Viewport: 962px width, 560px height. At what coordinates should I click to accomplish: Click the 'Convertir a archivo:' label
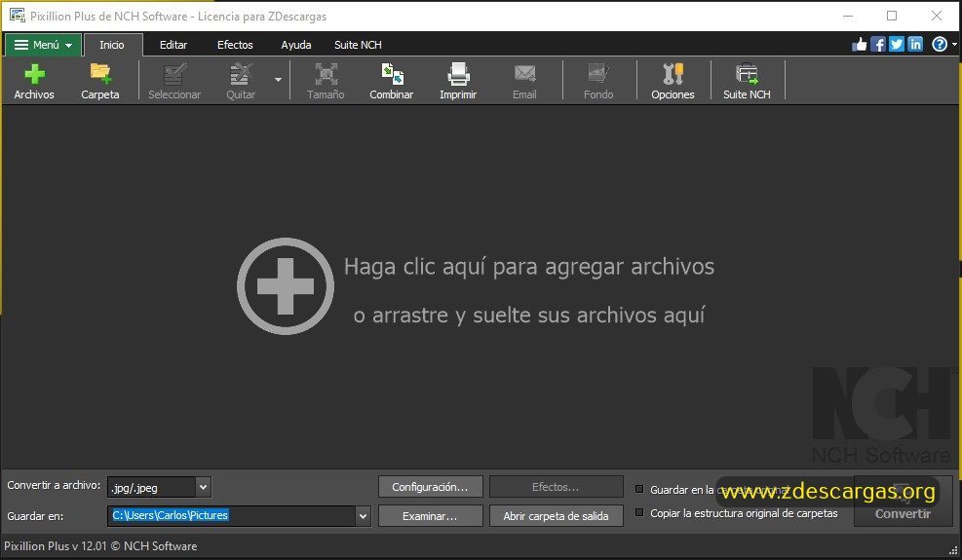[54, 485]
